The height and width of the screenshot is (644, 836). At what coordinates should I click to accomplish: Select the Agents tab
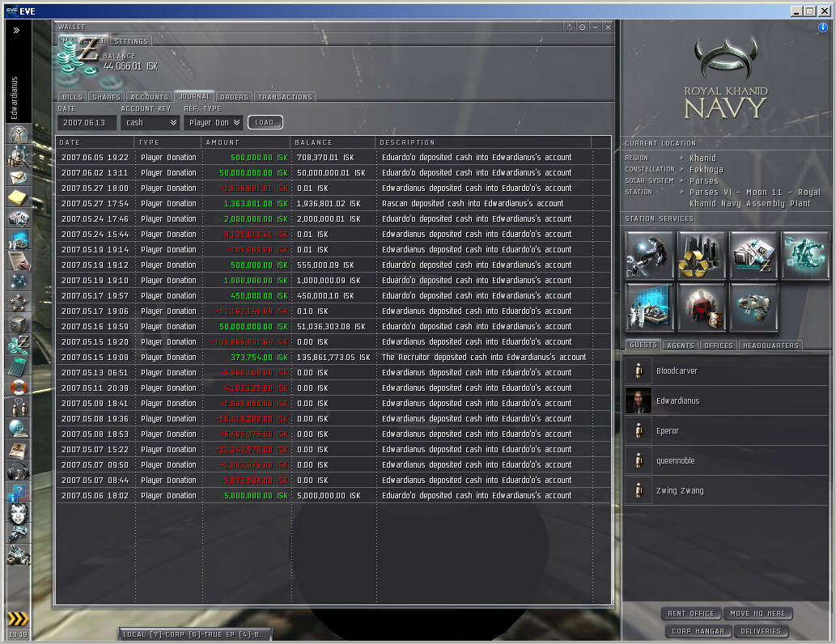point(681,345)
